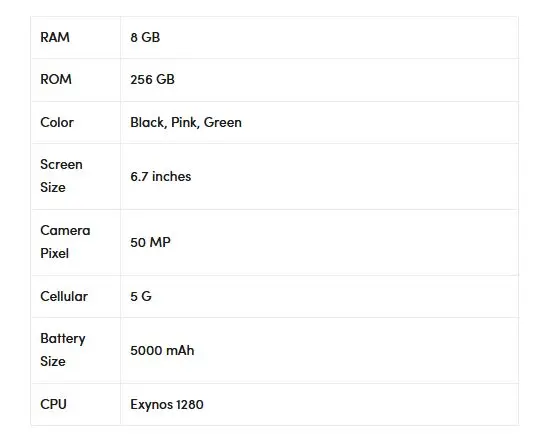Image resolution: width=542 pixels, height=443 pixels.
Task: Click the Screen Size label
Action: (61, 176)
